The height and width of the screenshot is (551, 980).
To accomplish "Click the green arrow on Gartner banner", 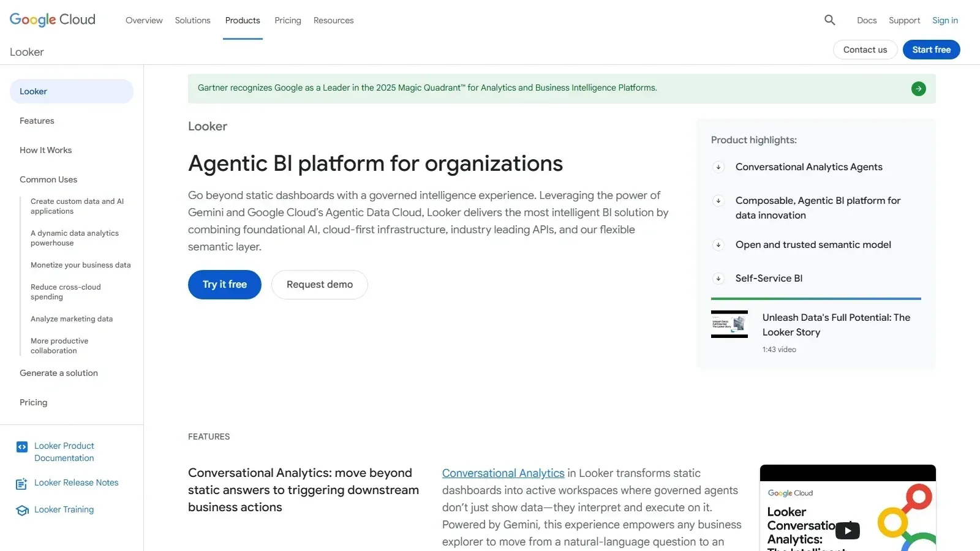I will 919,89.
